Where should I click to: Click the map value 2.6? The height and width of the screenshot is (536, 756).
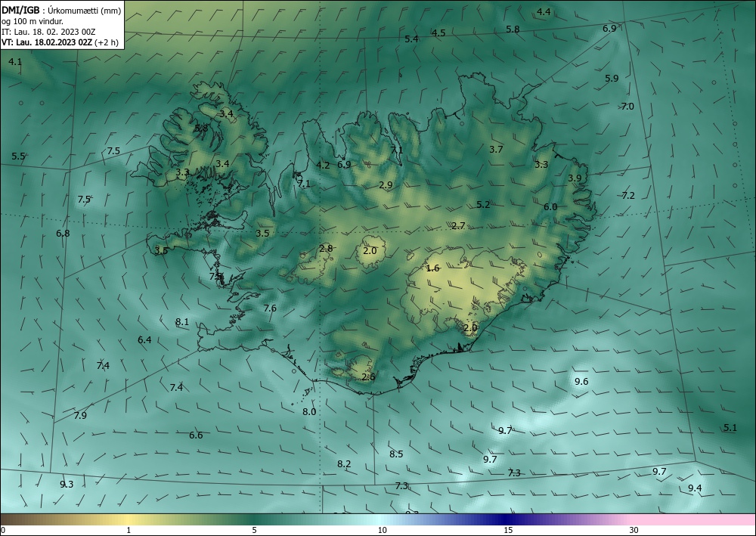point(368,377)
